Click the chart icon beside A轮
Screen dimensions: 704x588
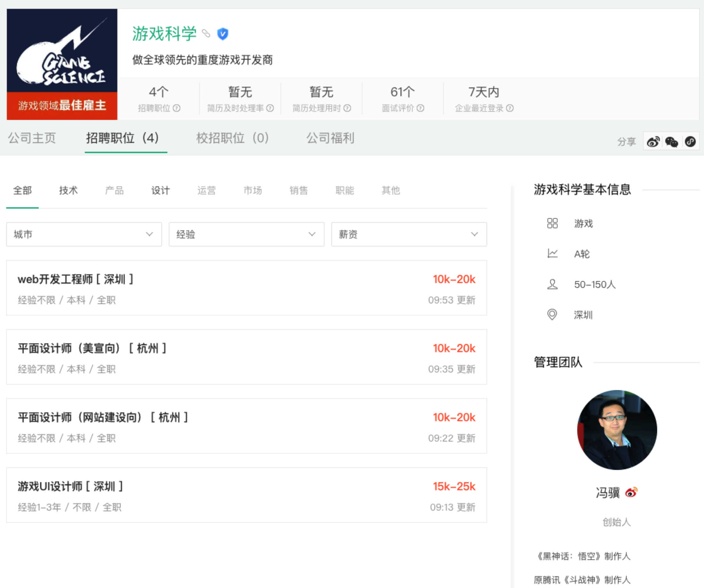pyautogui.click(x=552, y=254)
